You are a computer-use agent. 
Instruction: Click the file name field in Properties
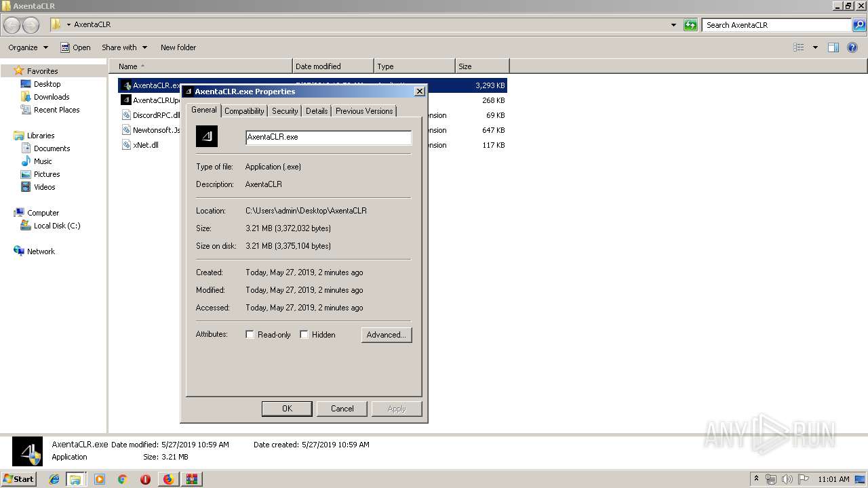[328, 137]
